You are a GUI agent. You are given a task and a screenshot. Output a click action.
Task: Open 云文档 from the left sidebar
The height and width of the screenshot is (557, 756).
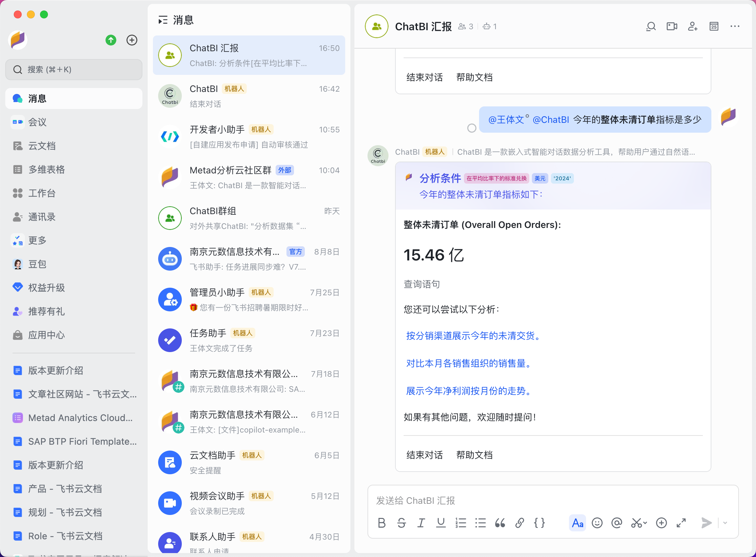click(42, 146)
